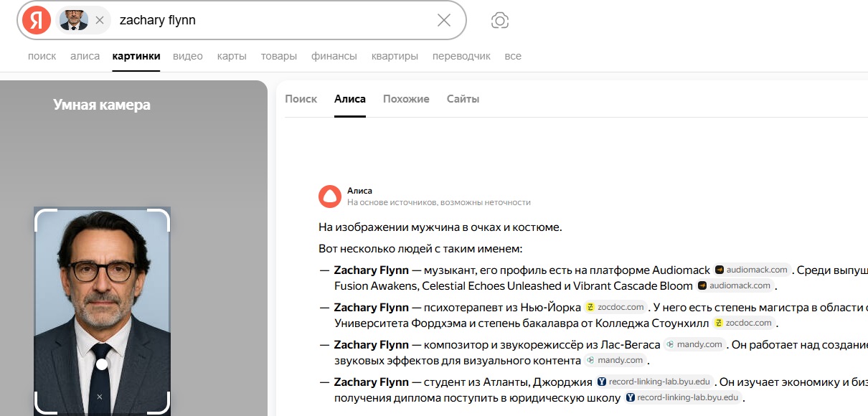Click the disclaimer 'На основе источников, возможны неточности'
Image resolution: width=868 pixels, height=416 pixels.
tap(439, 202)
